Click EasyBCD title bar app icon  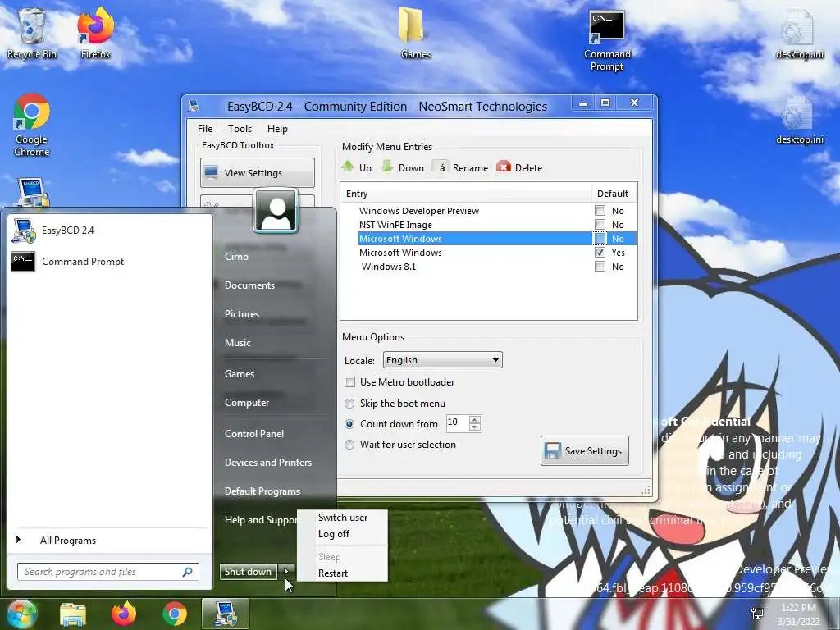[x=194, y=106]
